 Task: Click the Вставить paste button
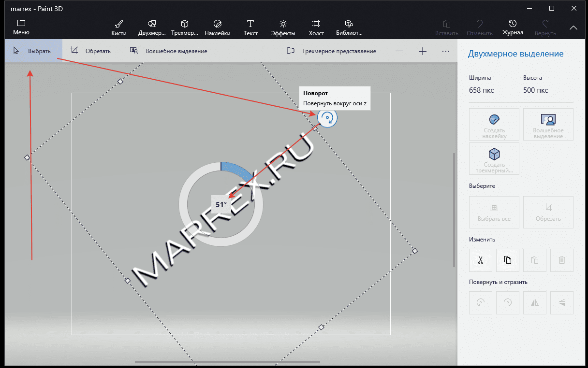click(x=446, y=28)
